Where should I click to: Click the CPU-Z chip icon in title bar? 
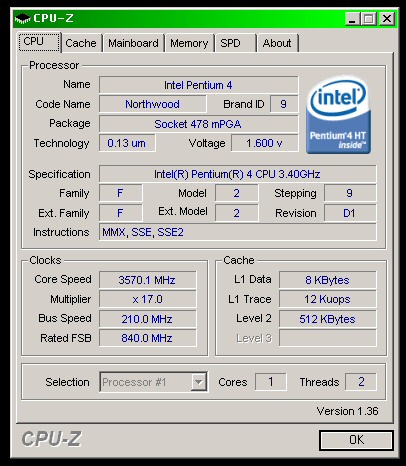tap(22, 19)
